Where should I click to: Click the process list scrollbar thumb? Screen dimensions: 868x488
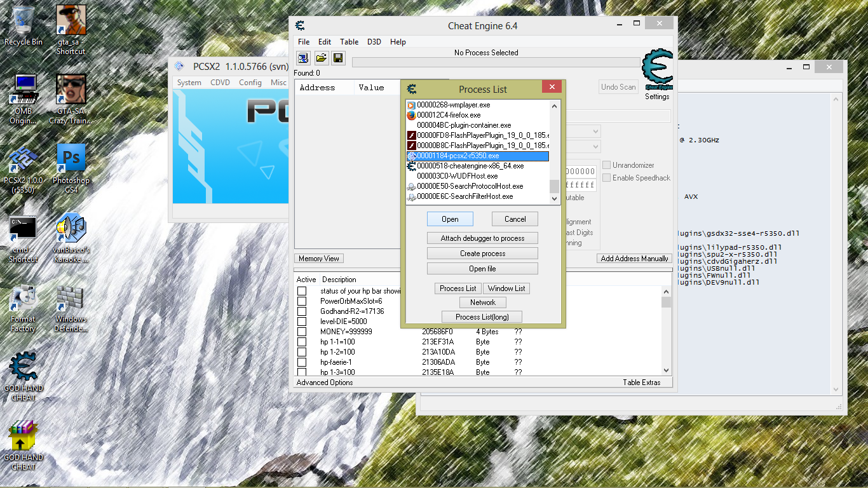554,186
